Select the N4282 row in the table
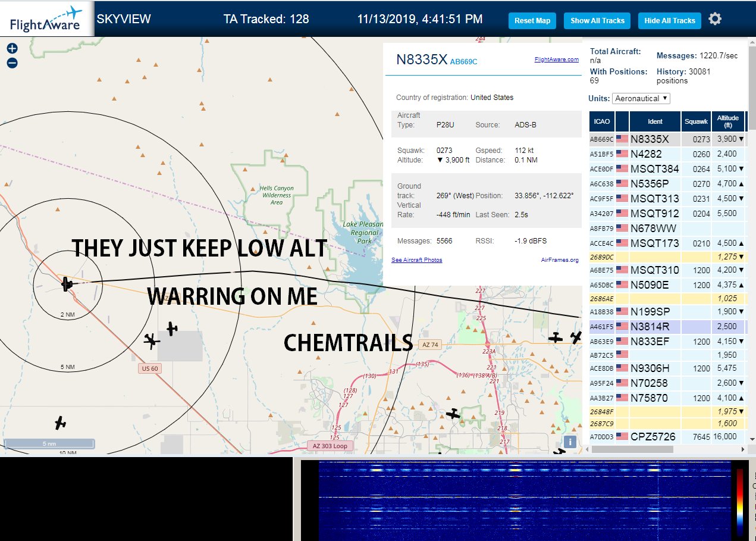Image resolution: width=756 pixels, height=541 pixels. tap(668, 154)
